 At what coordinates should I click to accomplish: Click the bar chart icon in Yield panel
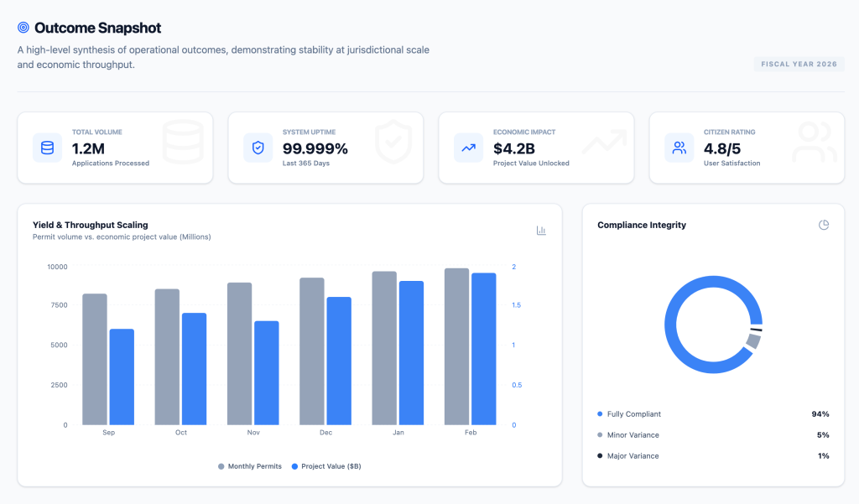pos(541,231)
